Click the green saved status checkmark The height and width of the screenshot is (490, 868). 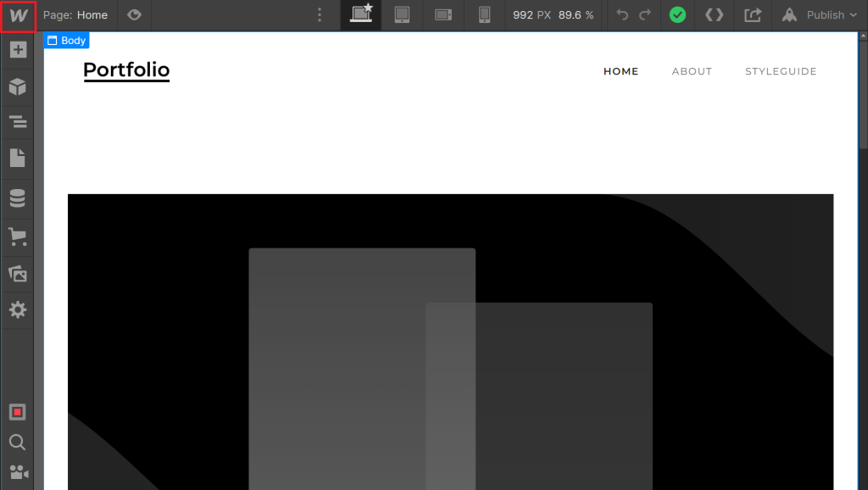point(677,15)
